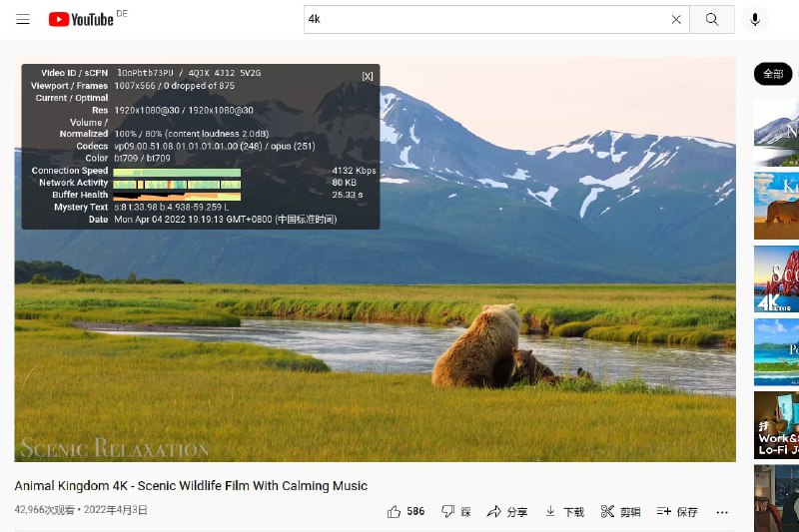Screen dimensions: 799x532
Task: Share the video via share arrow
Action: coord(507,511)
